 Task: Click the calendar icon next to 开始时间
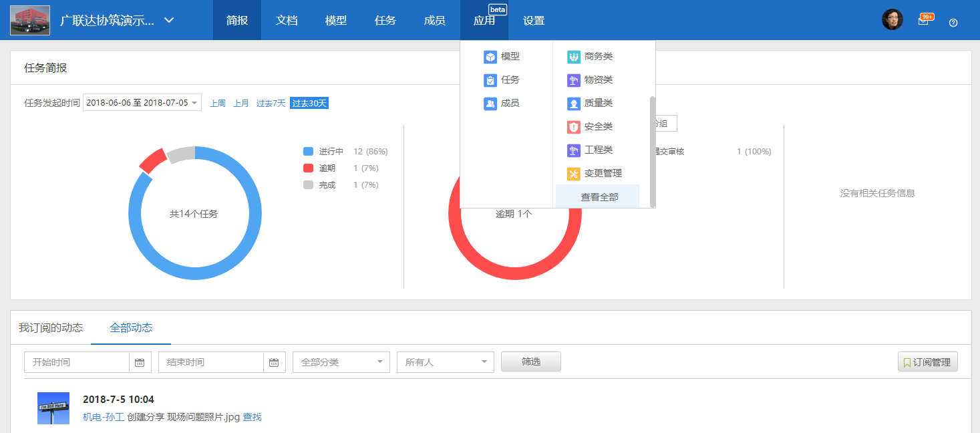(x=139, y=362)
